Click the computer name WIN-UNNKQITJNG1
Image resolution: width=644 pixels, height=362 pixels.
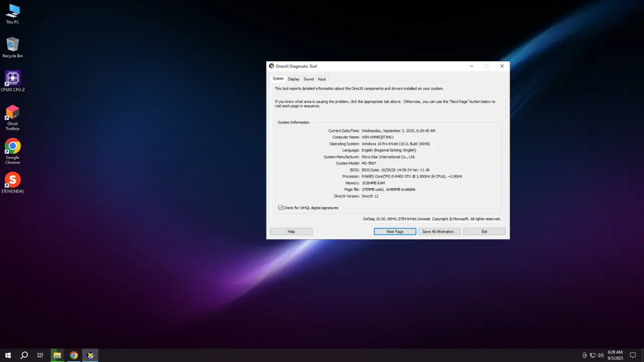coord(378,137)
